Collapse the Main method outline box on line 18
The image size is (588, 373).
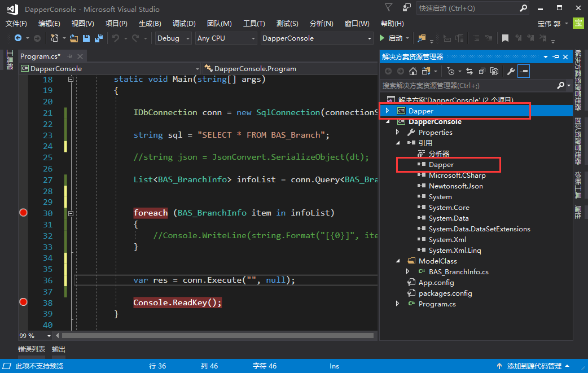click(x=71, y=79)
